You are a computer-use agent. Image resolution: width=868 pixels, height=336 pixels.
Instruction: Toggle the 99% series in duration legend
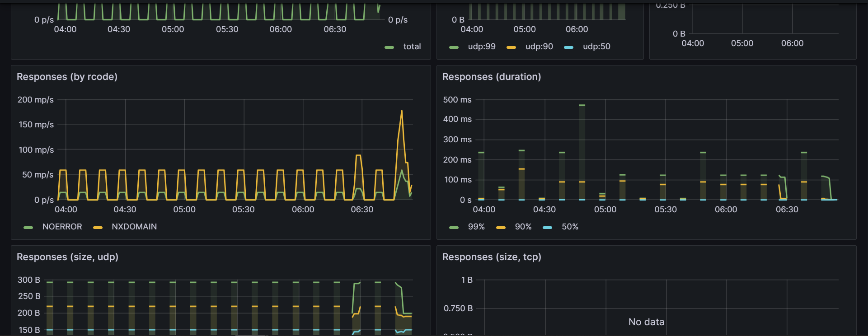click(x=476, y=227)
